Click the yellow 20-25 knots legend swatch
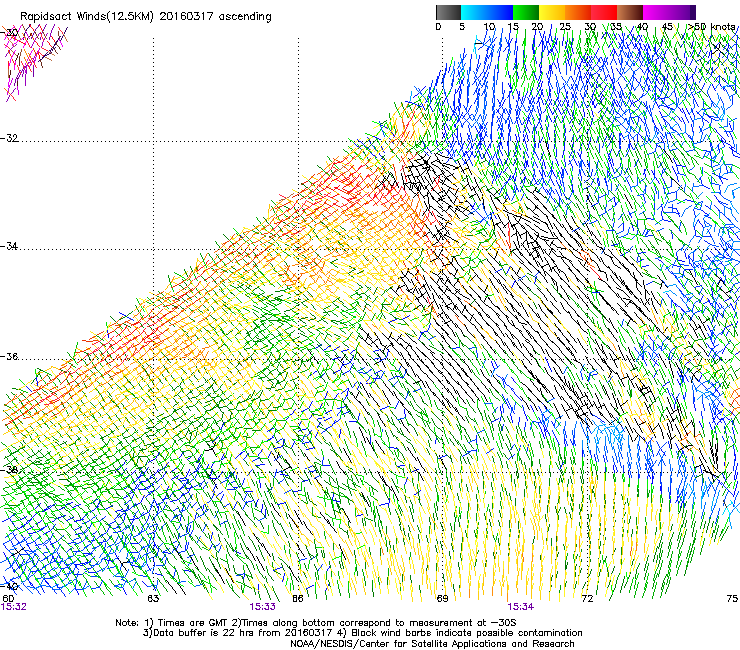Image resolution: width=740 pixels, height=650 pixels. [x=552, y=12]
